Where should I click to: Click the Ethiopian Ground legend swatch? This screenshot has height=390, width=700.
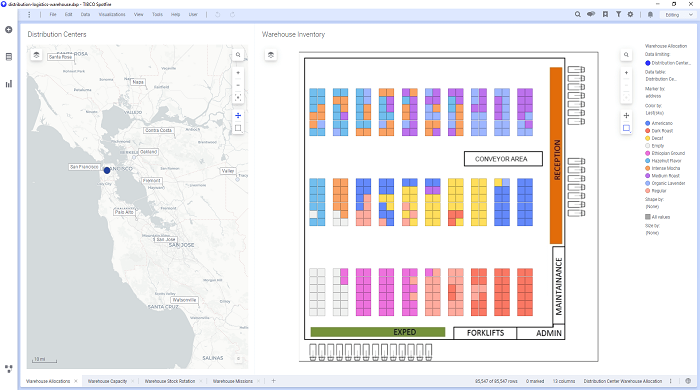(x=648, y=153)
